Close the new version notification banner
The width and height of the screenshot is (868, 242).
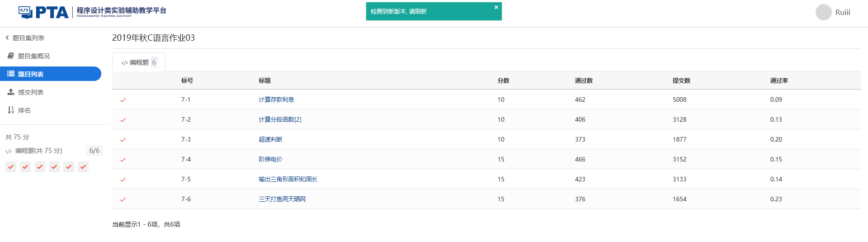tap(496, 7)
